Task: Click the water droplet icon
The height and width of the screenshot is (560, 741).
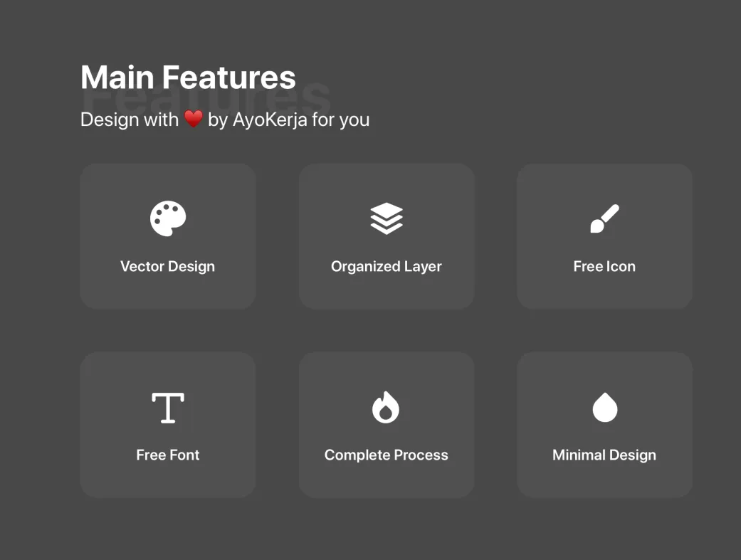Action: [x=605, y=407]
